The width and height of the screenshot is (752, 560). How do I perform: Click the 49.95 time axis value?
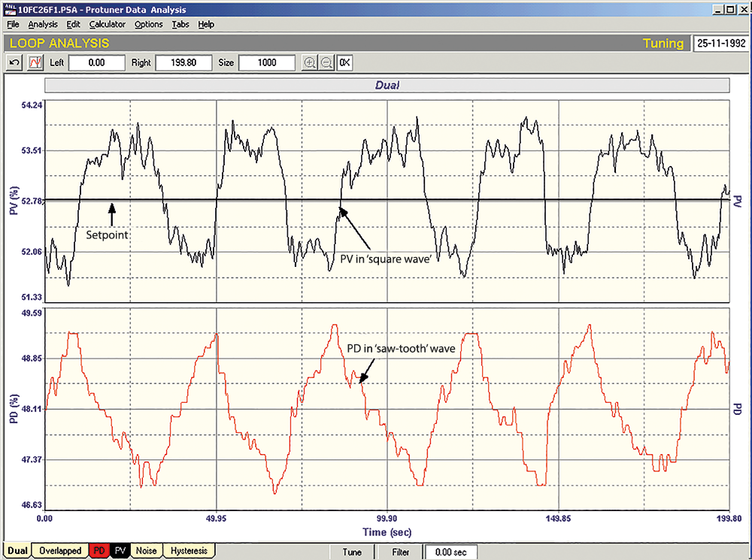(217, 519)
